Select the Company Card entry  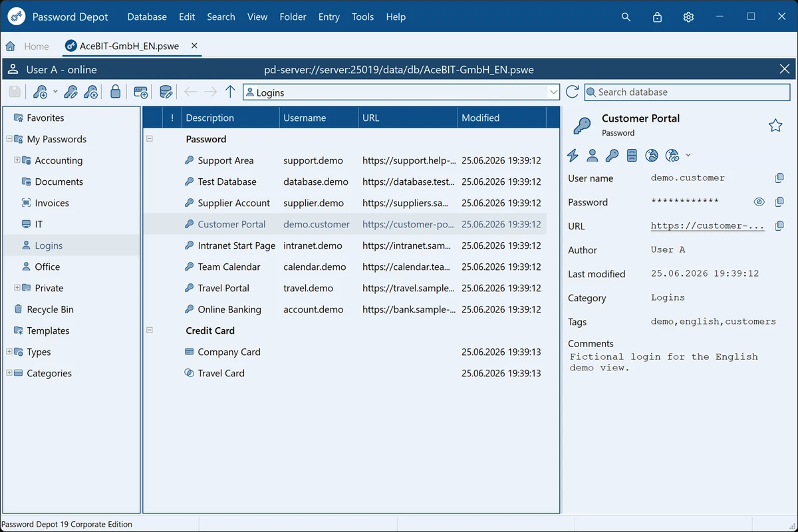[x=345, y=352]
